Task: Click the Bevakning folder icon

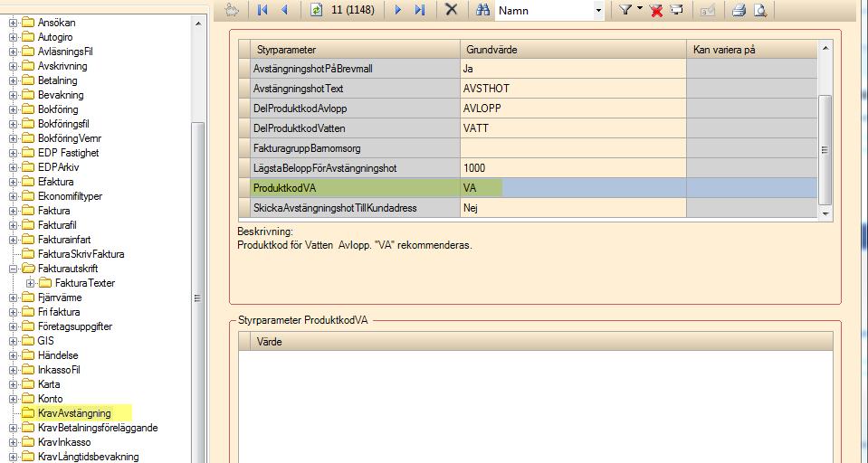Action: click(x=28, y=95)
